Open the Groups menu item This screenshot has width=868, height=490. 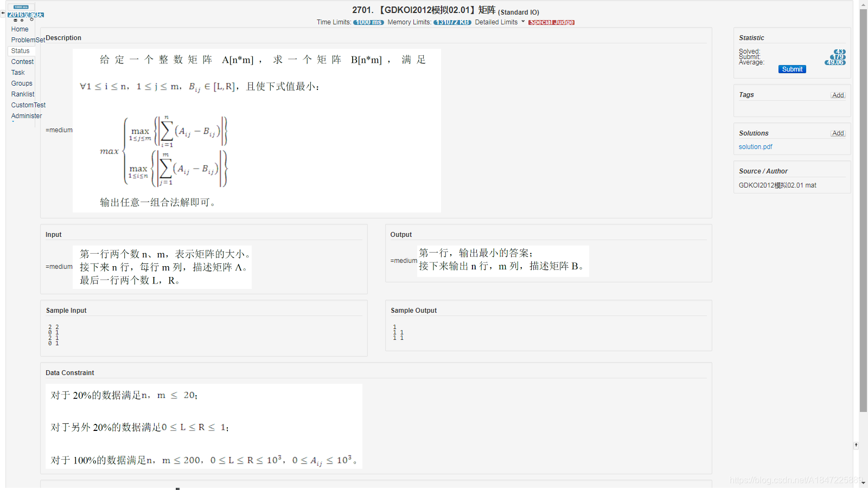pyautogui.click(x=22, y=83)
